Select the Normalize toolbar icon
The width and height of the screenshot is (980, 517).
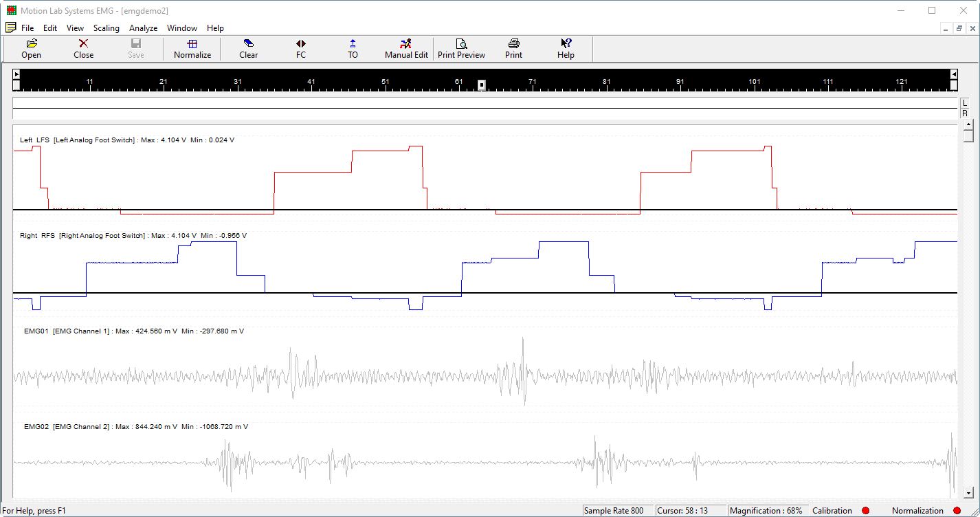(x=192, y=48)
